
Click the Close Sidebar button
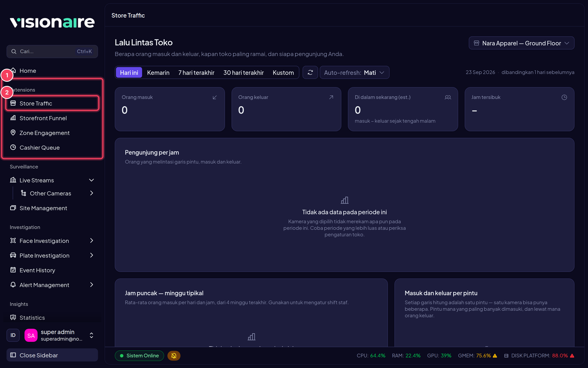[52, 355]
